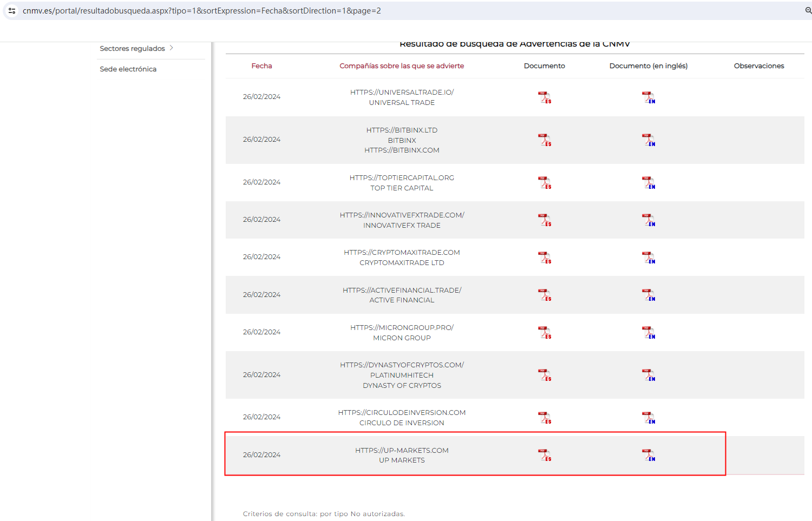Screen dimensions: 812x521
Task: Select the UP MARKETS company name
Action: [402, 460]
